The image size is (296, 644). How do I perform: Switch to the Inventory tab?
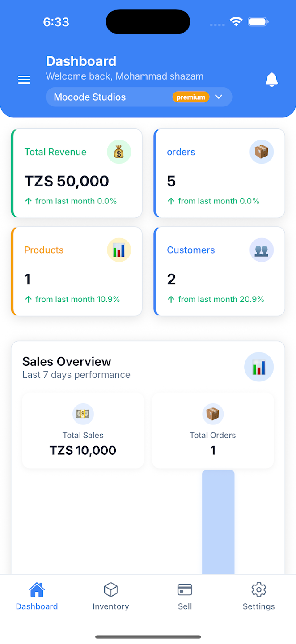click(x=111, y=597)
